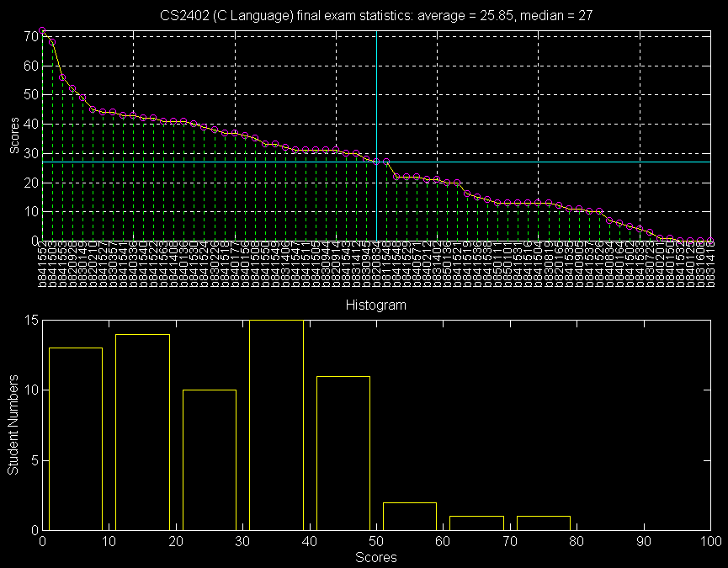The height and width of the screenshot is (568, 728).
Task: Click the '100' tick label on histogram x-axis
Action: [711, 543]
